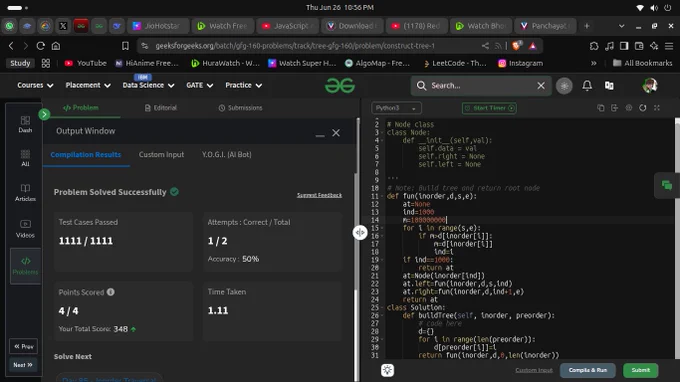Toggle the browser sidebar panel
The image size is (680, 382).
[624, 46]
